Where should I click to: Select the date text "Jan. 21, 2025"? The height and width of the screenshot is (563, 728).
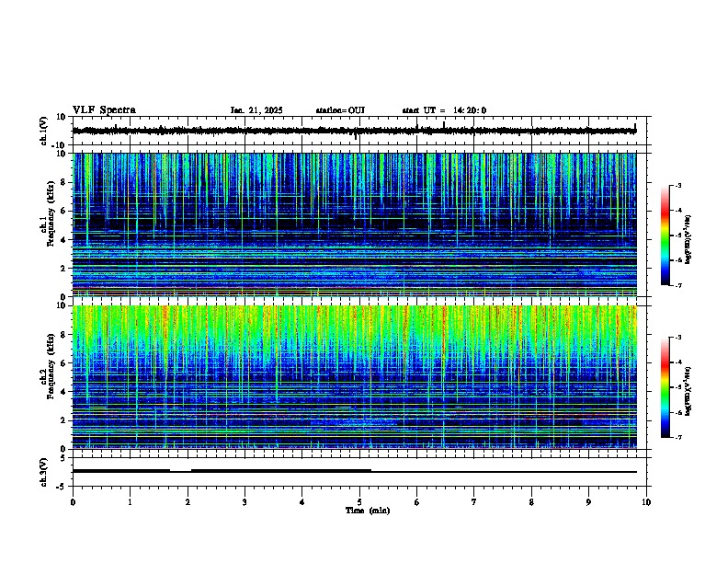(256, 110)
